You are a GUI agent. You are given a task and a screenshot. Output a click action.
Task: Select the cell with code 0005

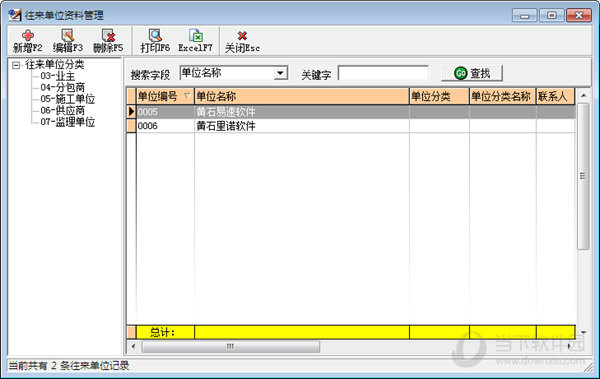(165, 112)
